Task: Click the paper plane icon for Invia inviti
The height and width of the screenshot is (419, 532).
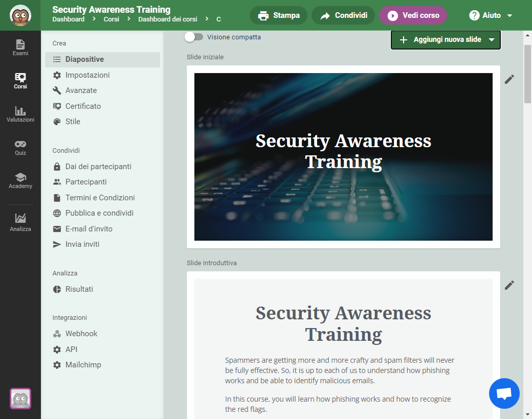Action: click(57, 244)
